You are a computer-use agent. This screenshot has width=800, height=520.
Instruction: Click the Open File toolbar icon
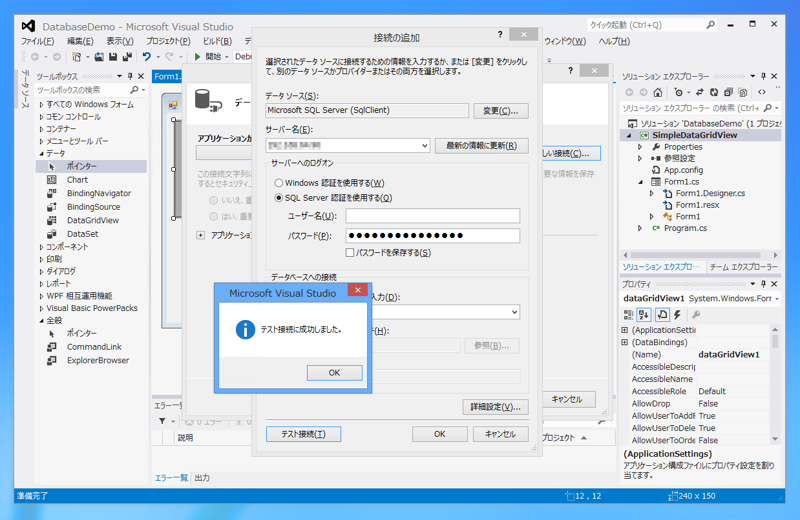[99, 57]
